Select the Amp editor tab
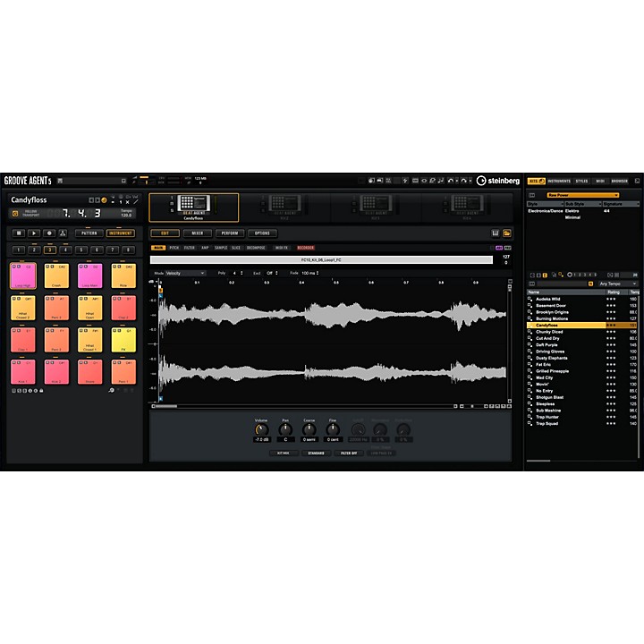644x644 pixels. coord(205,248)
